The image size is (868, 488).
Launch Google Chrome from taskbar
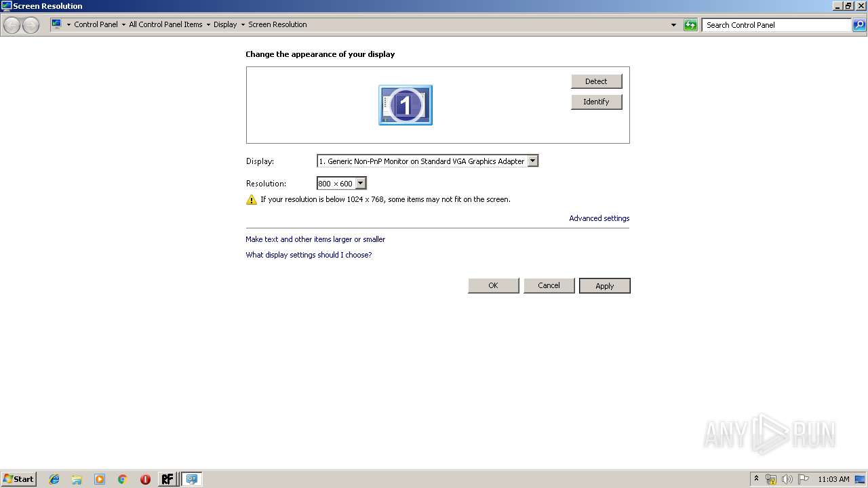coord(123,479)
